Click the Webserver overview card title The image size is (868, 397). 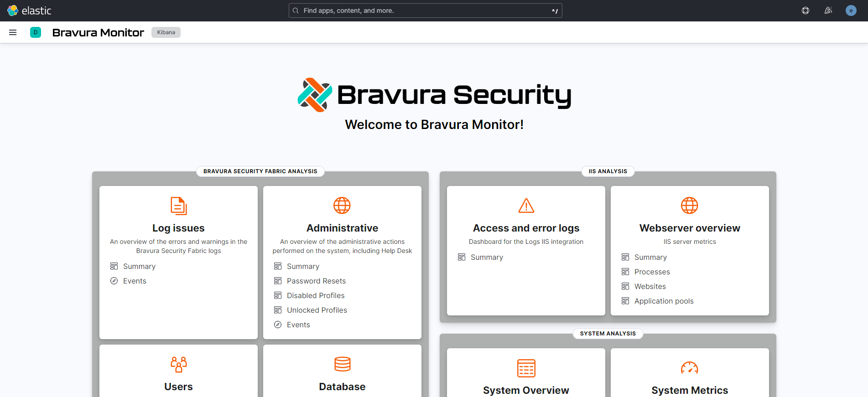coord(690,228)
